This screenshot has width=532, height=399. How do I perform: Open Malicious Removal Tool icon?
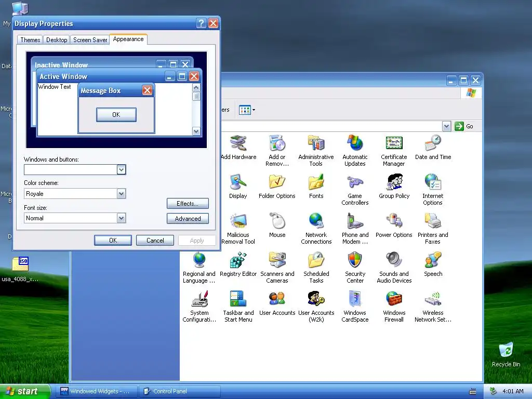point(238,229)
